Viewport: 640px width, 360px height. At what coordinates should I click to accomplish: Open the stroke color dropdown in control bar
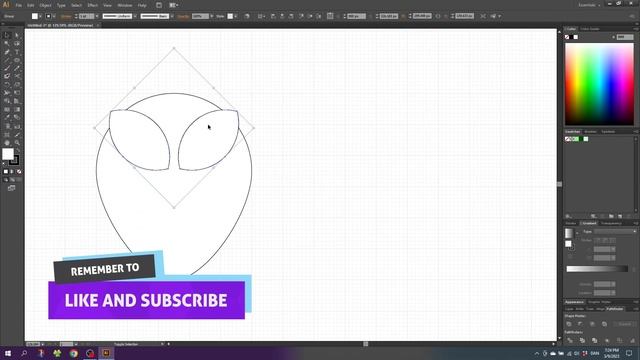click(54, 16)
